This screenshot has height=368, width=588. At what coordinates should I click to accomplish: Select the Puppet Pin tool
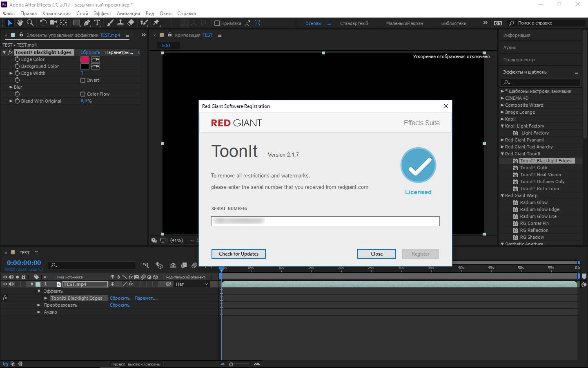156,23
